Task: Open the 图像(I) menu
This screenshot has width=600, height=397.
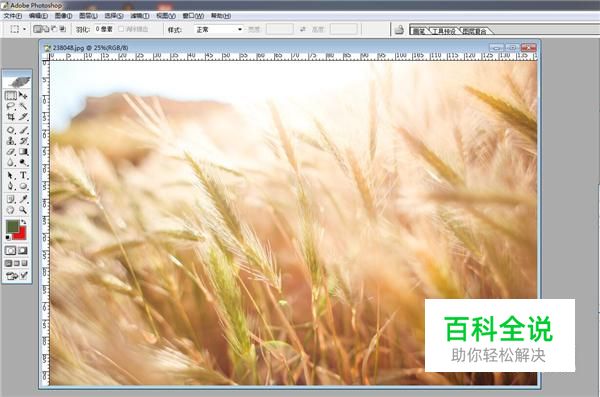Action: click(64, 16)
